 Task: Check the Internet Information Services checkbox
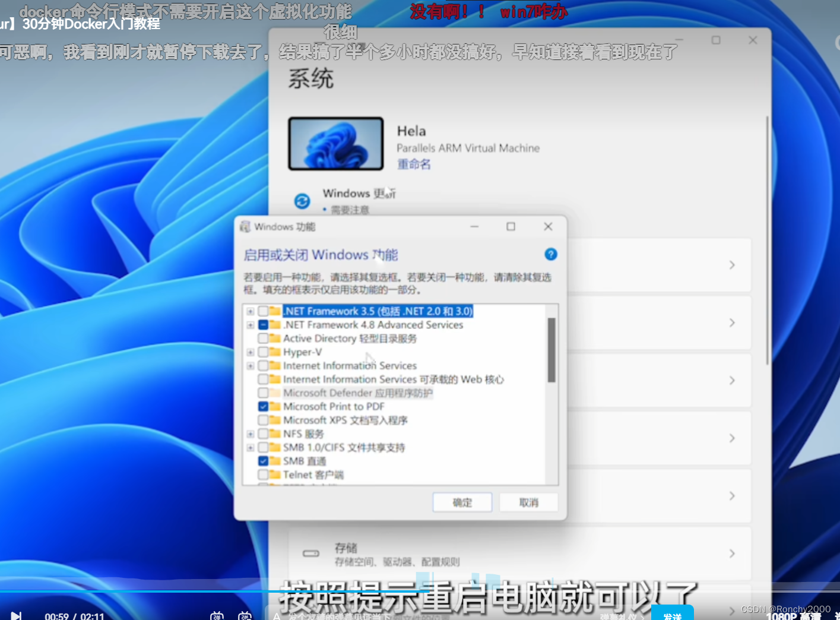(x=263, y=366)
